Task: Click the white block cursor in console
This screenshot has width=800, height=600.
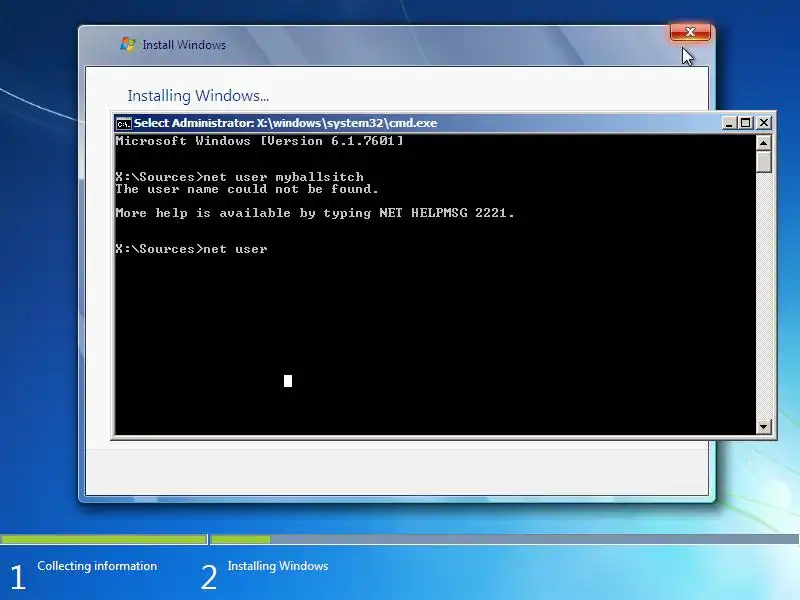Action: click(x=288, y=381)
